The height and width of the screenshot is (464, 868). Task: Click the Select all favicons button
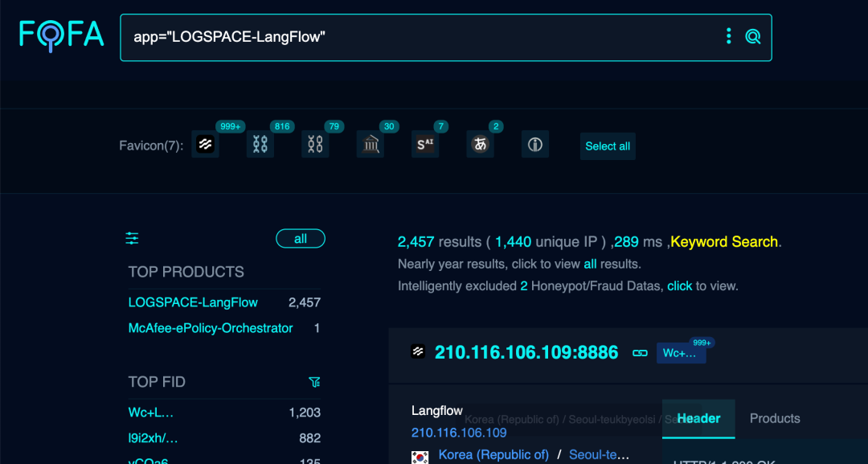coord(608,146)
